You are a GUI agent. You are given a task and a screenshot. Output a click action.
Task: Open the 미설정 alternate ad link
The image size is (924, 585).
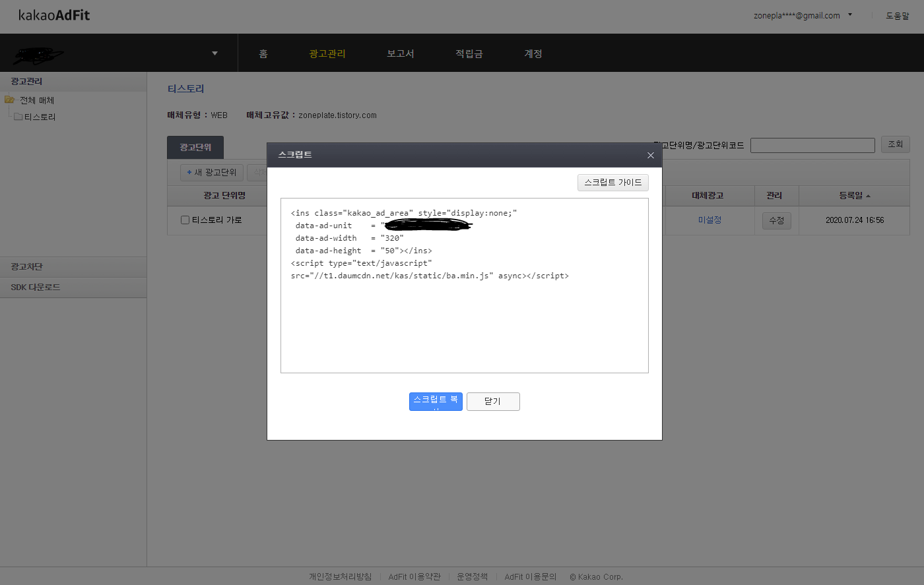tap(709, 220)
